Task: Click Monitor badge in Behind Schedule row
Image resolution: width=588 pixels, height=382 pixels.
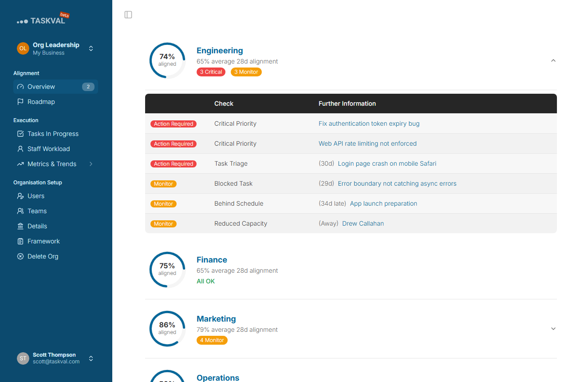Action: coord(163,204)
